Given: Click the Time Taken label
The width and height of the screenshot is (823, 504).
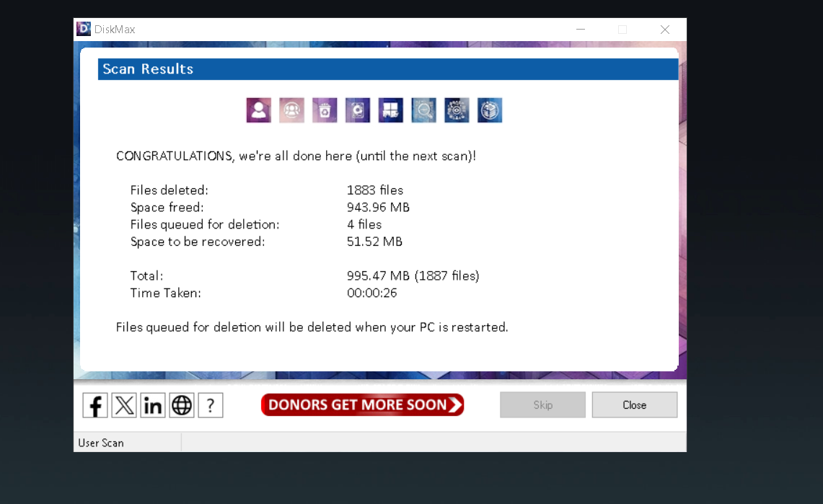Looking at the screenshot, I should coord(165,293).
